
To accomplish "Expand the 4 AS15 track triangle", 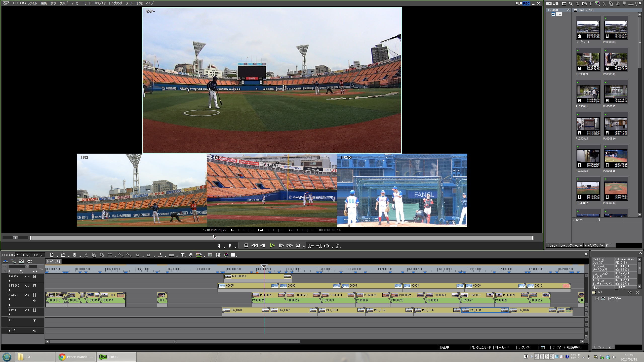I will tap(10, 281).
